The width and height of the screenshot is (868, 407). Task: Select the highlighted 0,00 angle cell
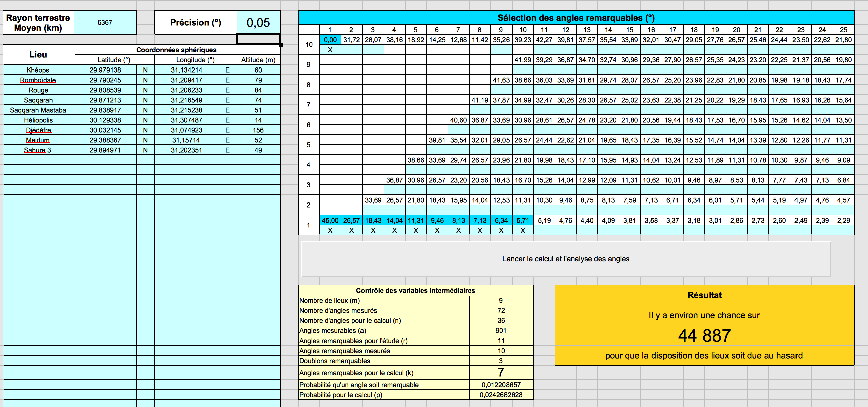point(330,40)
